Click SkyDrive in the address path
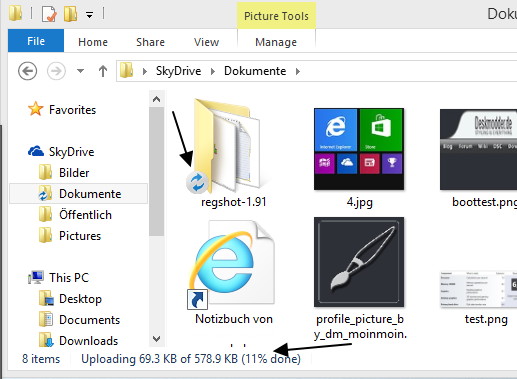 pyautogui.click(x=178, y=71)
